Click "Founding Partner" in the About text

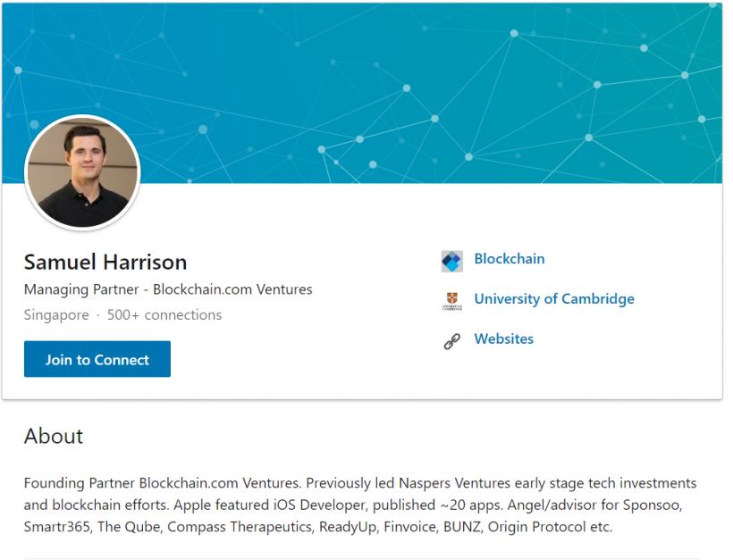tap(80, 483)
